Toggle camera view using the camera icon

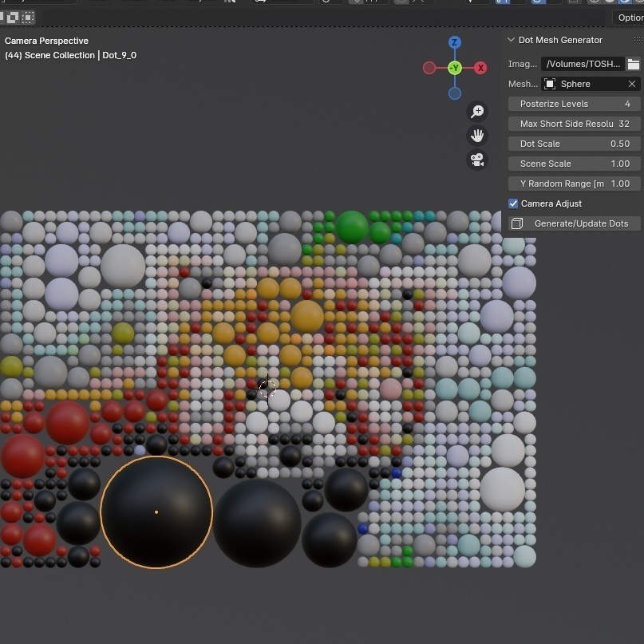(476, 160)
